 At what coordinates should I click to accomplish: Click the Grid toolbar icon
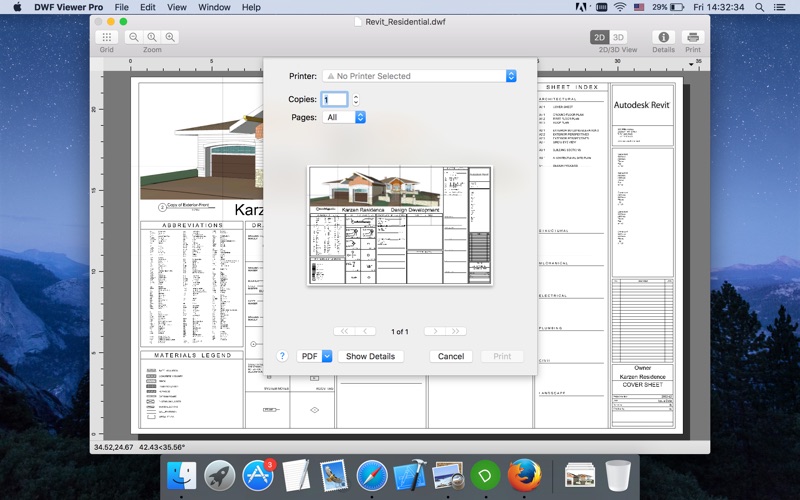tap(106, 37)
